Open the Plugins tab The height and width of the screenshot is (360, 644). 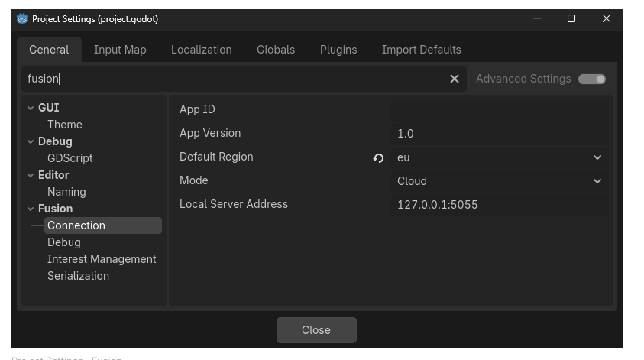(x=338, y=50)
